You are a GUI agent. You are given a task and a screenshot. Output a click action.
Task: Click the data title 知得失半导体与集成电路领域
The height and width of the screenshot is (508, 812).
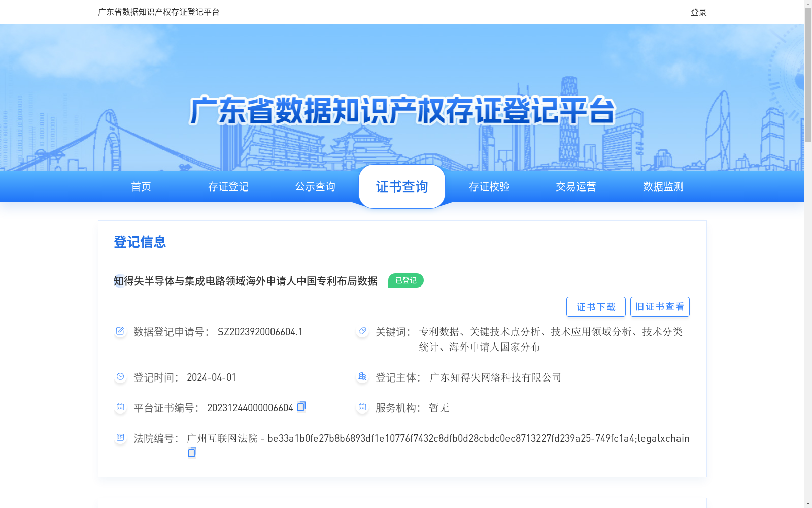point(246,281)
